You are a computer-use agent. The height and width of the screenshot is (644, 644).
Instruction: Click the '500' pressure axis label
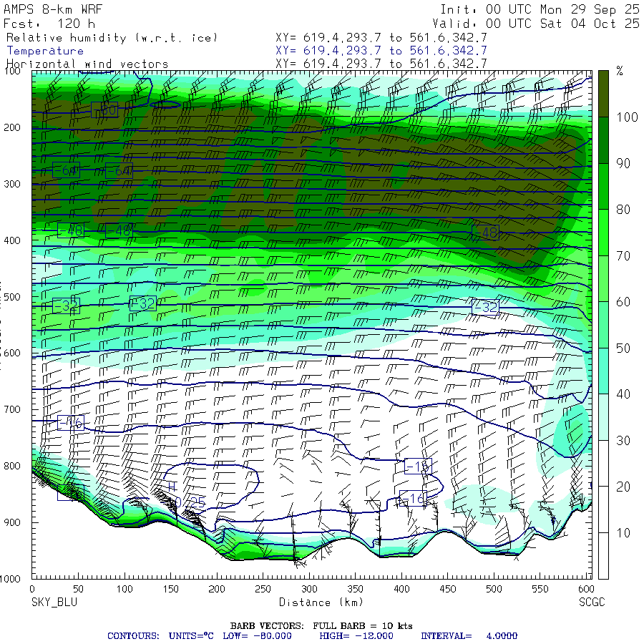[12, 296]
